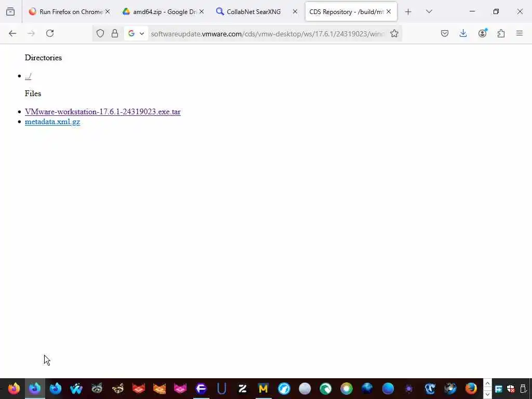Show next taskbar row with down arrow

[x=487, y=394]
